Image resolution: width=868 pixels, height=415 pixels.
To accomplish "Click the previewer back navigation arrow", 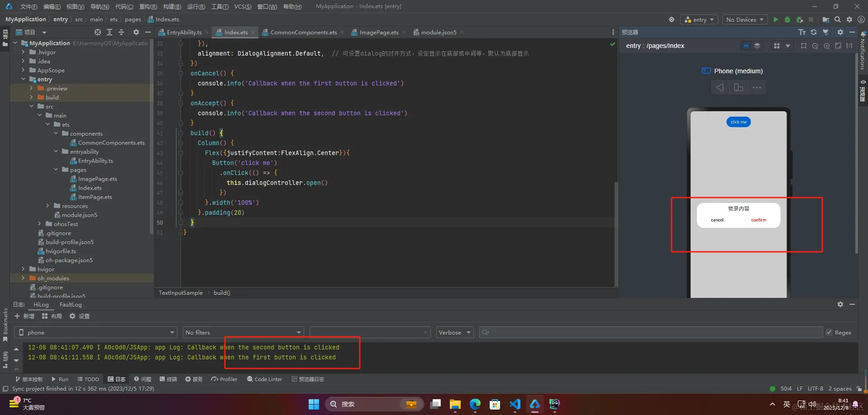I will [720, 87].
